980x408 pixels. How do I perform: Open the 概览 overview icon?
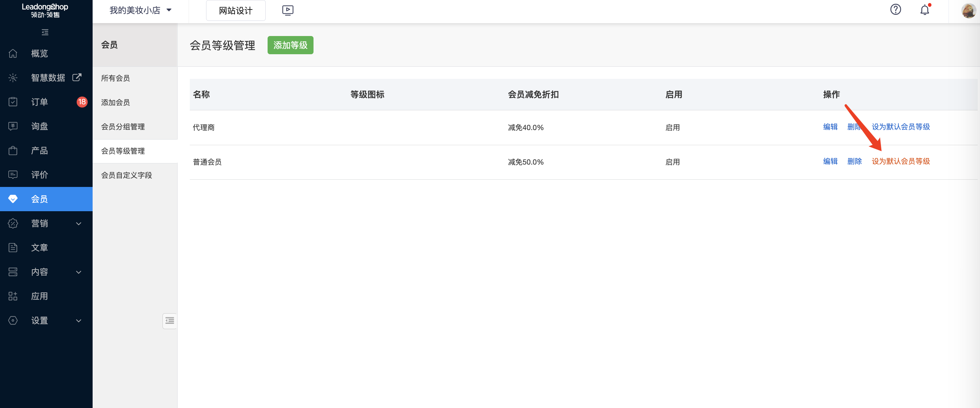[13, 53]
